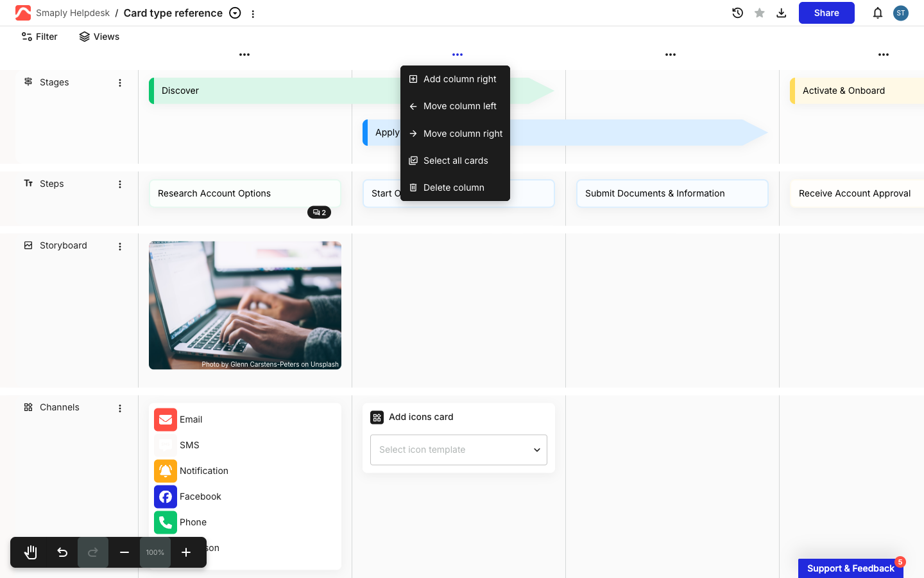Choose Delete column from menu
Image resolution: width=924 pixels, height=578 pixels.
pyautogui.click(x=456, y=188)
